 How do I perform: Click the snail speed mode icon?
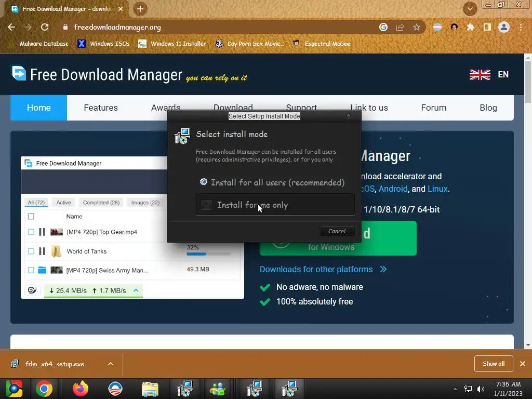tap(32, 290)
